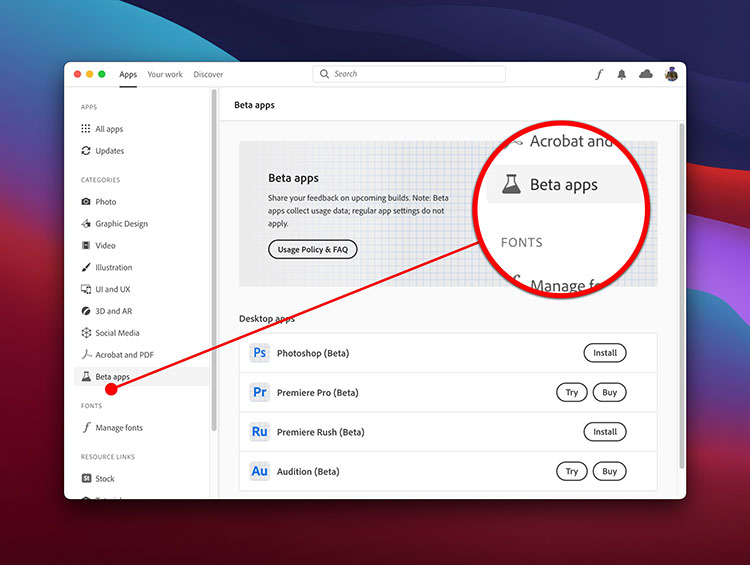The width and height of the screenshot is (750, 565).
Task: Click the Graphic Design category icon
Action: tap(86, 223)
